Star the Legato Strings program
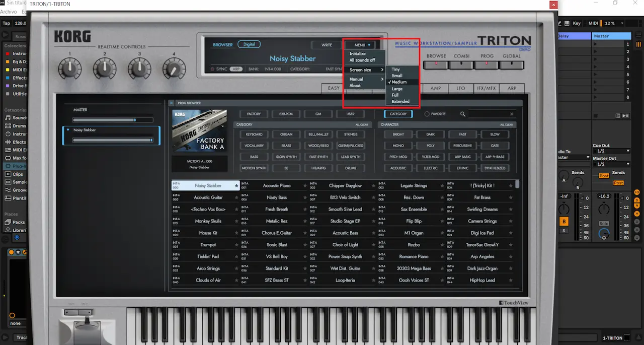The image size is (644, 345). [442, 186]
